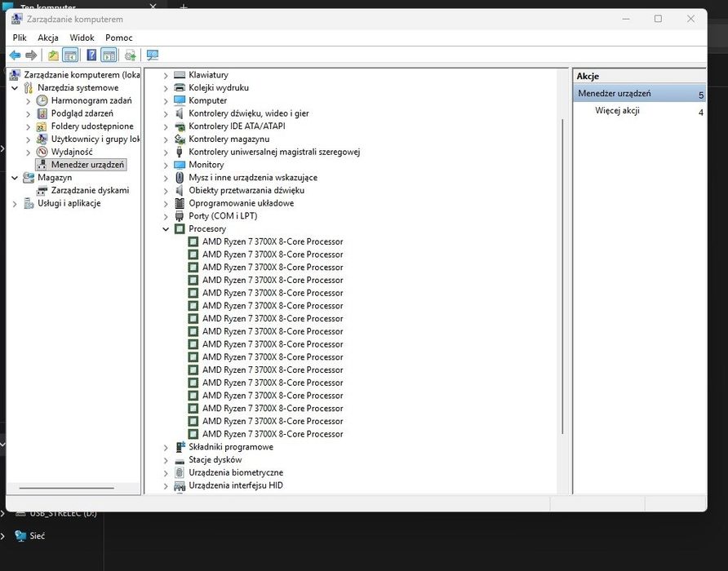Collapse the Narzędzia systemowe node
The image size is (728, 571).
tap(15, 88)
